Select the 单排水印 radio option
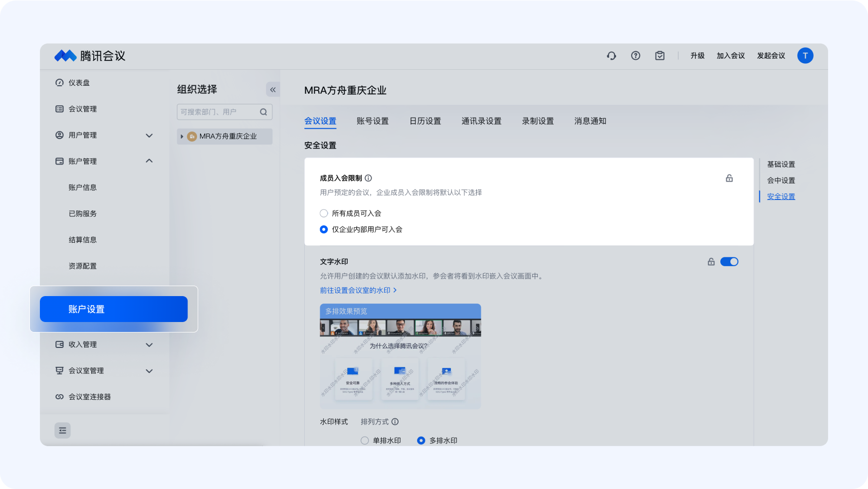 [365, 441]
